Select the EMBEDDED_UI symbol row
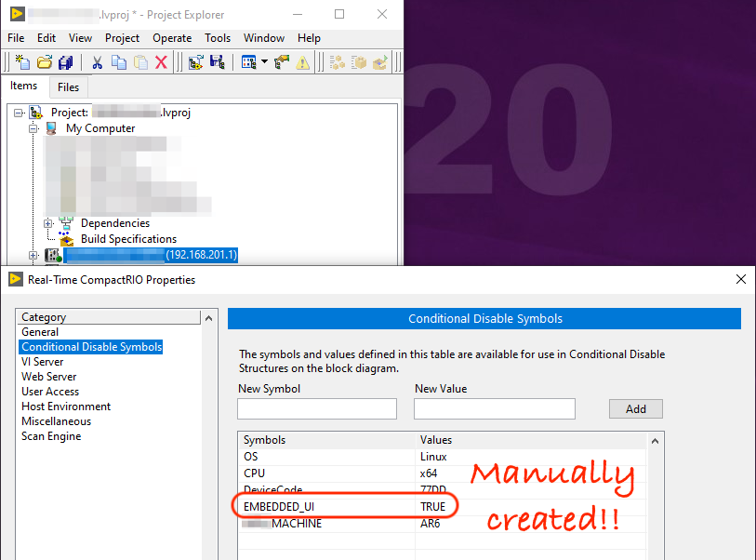The width and height of the screenshot is (756, 560). tap(442, 506)
